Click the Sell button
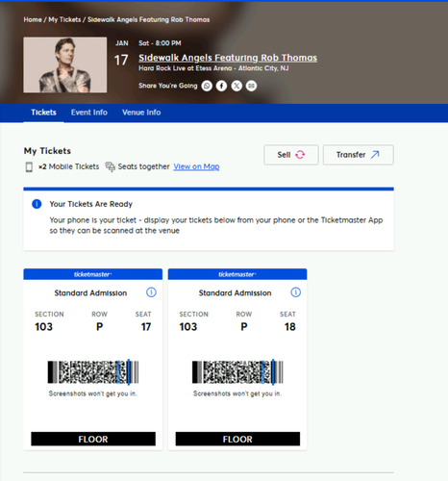 click(x=291, y=155)
